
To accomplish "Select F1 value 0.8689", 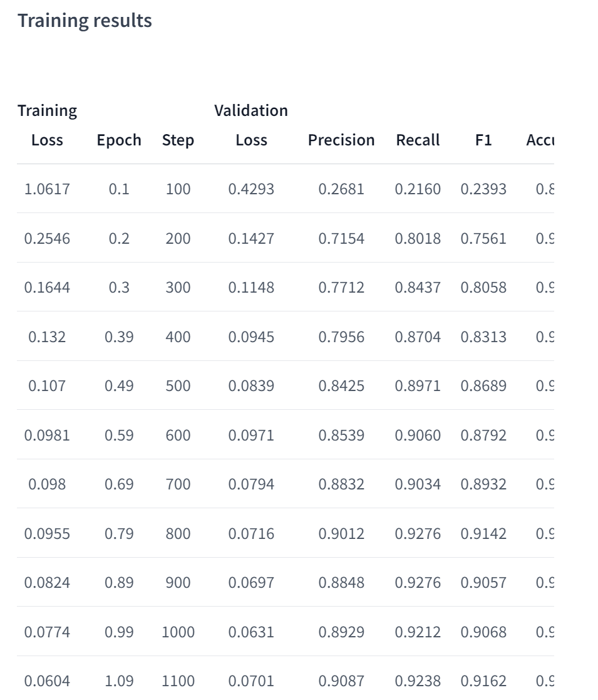I will click(x=483, y=386).
